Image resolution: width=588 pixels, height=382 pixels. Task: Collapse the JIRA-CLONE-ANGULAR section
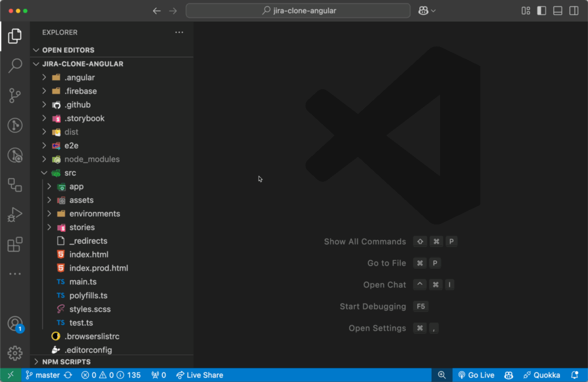pos(112,64)
